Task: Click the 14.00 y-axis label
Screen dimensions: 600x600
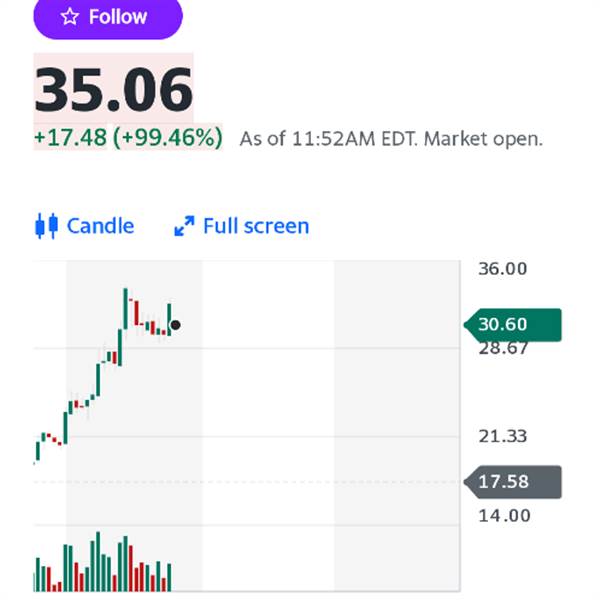Action: click(504, 516)
